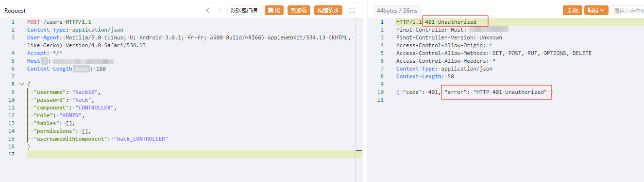Go to the next request with right arrow
Image resolution: width=644 pixels, height=182 pixels.
(x=219, y=10)
